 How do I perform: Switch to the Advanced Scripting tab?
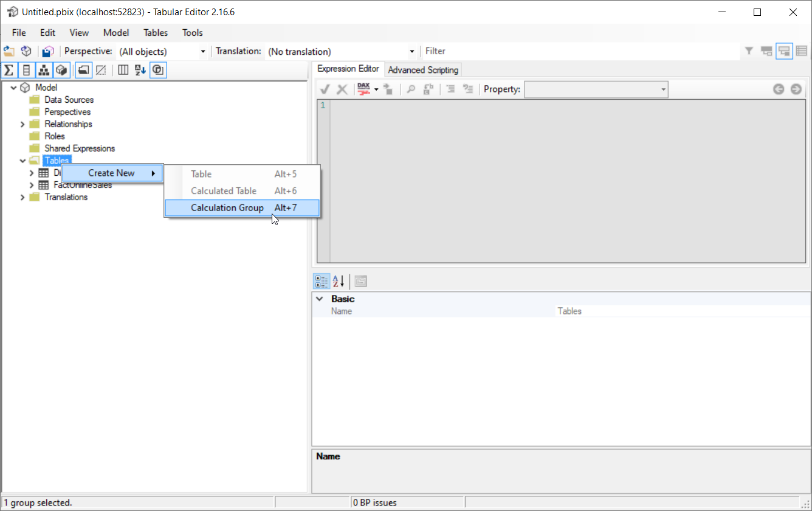(423, 70)
